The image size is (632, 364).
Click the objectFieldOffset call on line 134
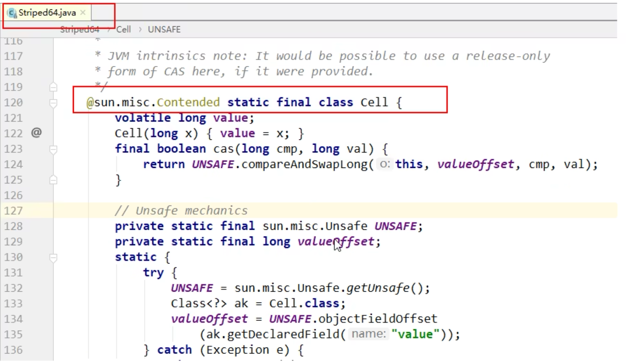377,319
